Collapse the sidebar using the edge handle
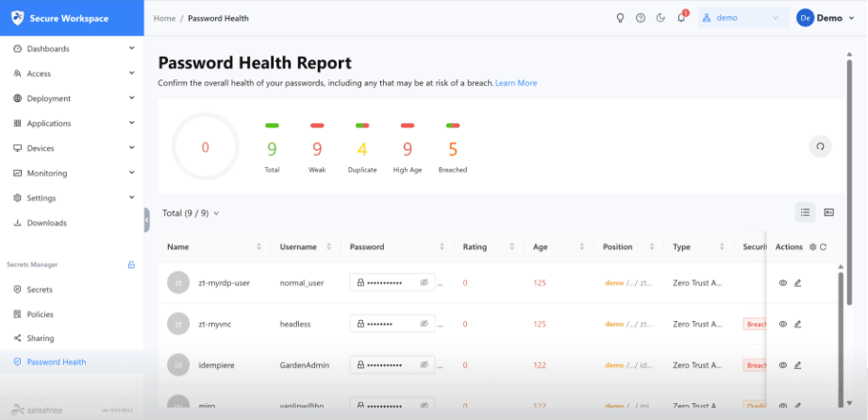 tap(146, 220)
